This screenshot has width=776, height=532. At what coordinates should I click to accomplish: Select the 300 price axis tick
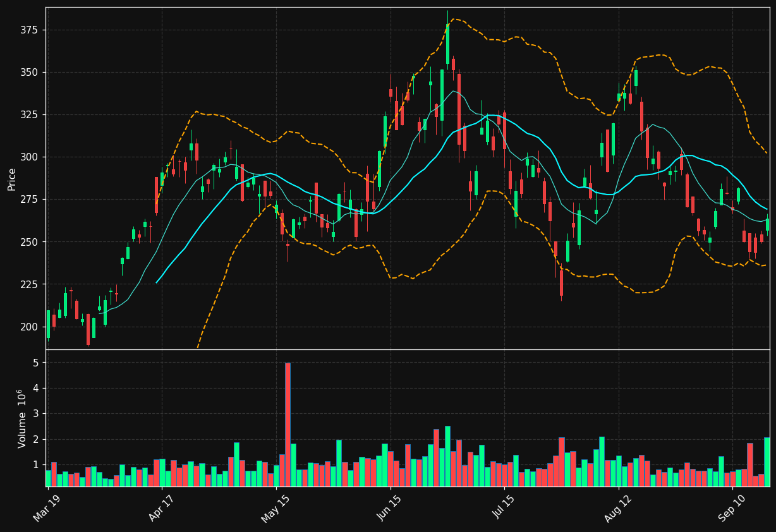pyautogui.click(x=30, y=157)
